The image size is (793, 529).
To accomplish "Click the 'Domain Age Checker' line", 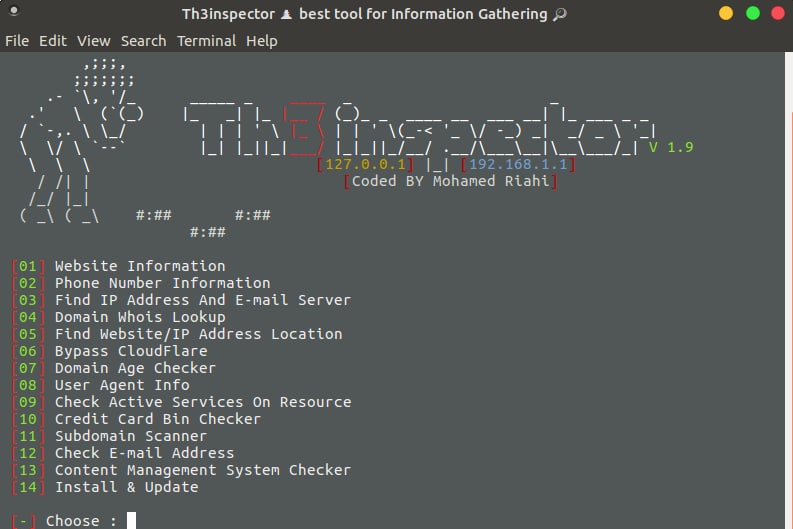I will [135, 368].
